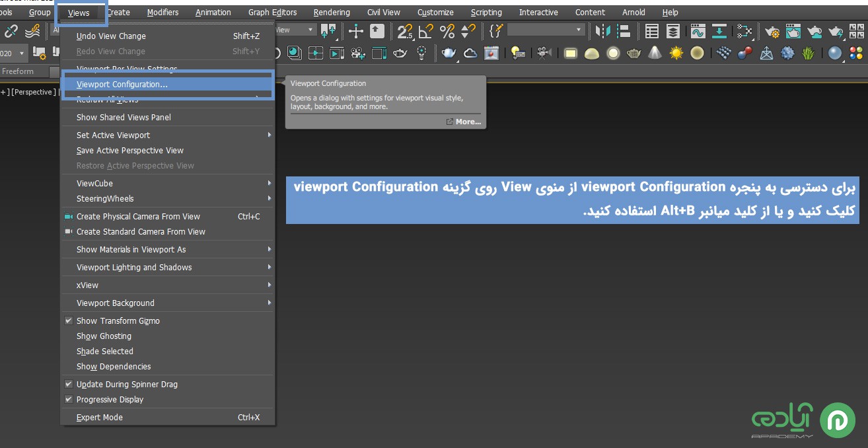Choose Undo View Change
This screenshot has height=448, width=868.
coord(168,36)
